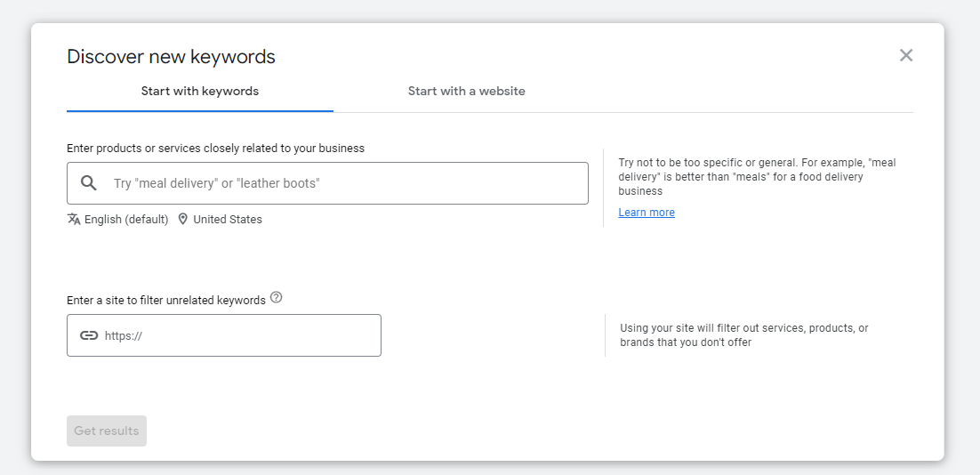Image resolution: width=980 pixels, height=475 pixels.
Task: Click the language translate icon
Action: (x=74, y=219)
